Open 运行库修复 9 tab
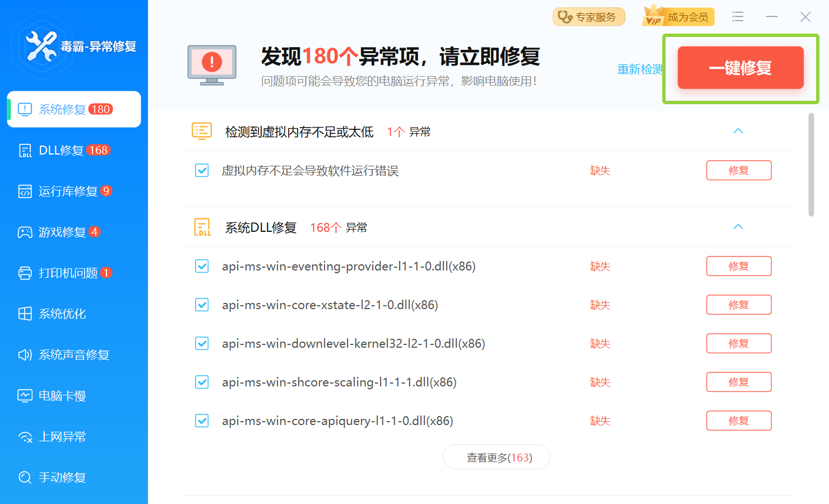 coord(74,192)
